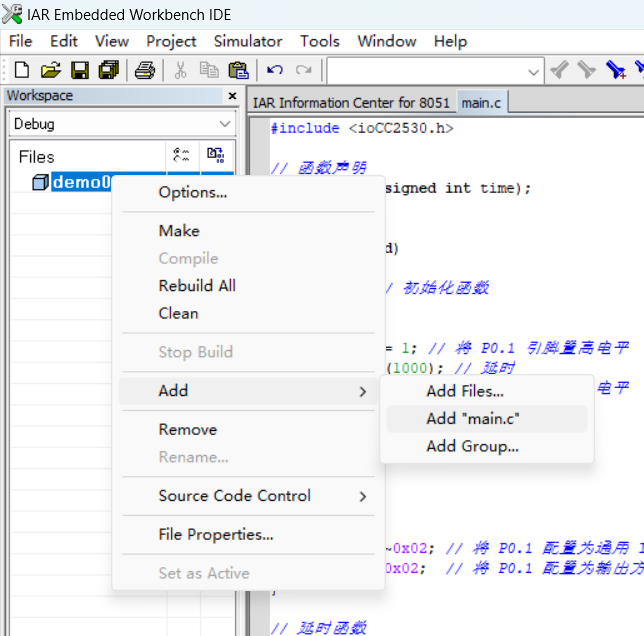The height and width of the screenshot is (636, 644).
Task: Select the demo project tree node
Action: [x=80, y=182]
